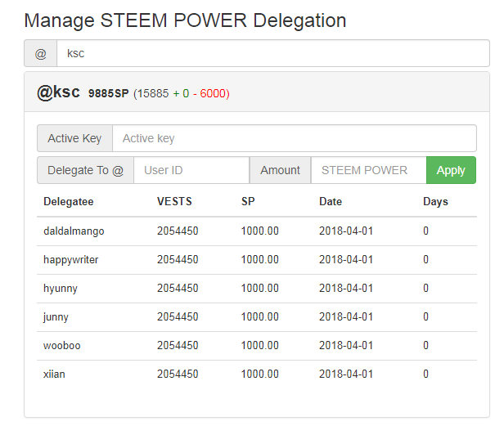The height and width of the screenshot is (426, 504).
Task: Click the @ prefix beside the ksc field
Action: (x=41, y=53)
